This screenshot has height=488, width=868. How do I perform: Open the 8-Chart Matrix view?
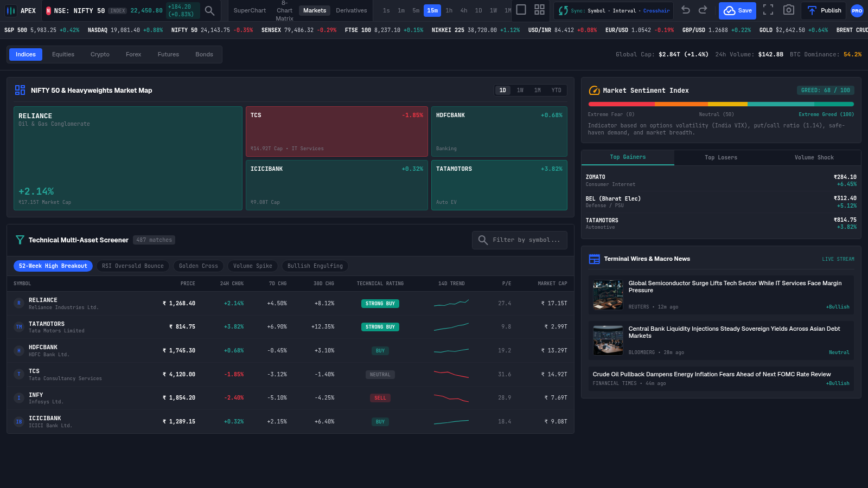click(x=284, y=11)
